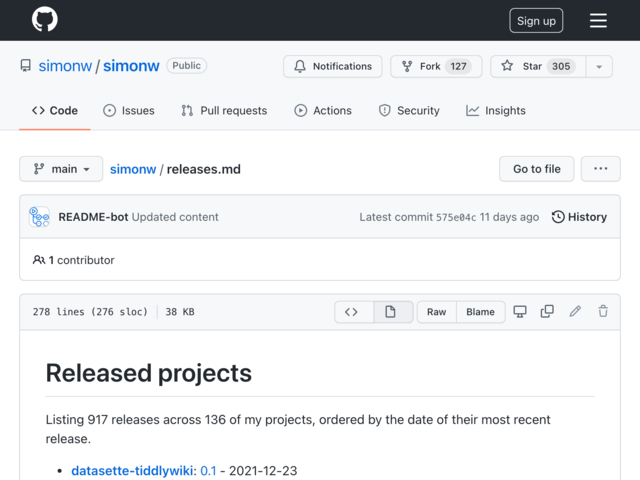
Task: Open the three-dots more options menu
Action: tap(600, 169)
